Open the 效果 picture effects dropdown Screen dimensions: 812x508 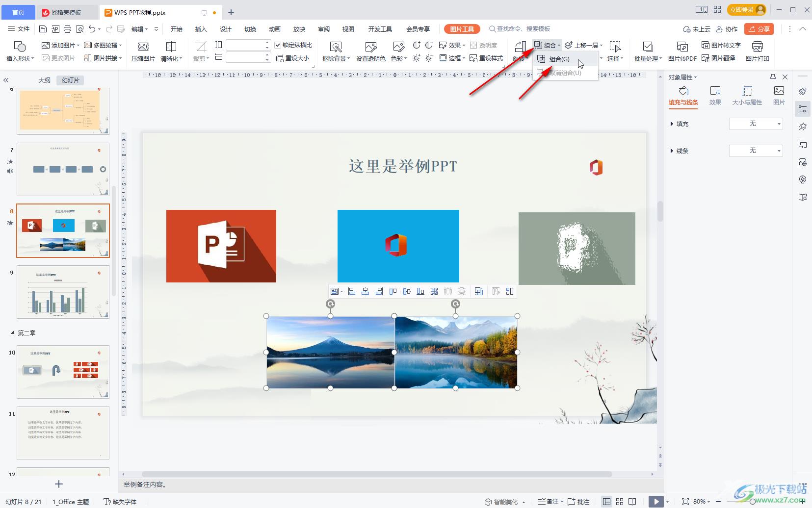[x=452, y=45]
